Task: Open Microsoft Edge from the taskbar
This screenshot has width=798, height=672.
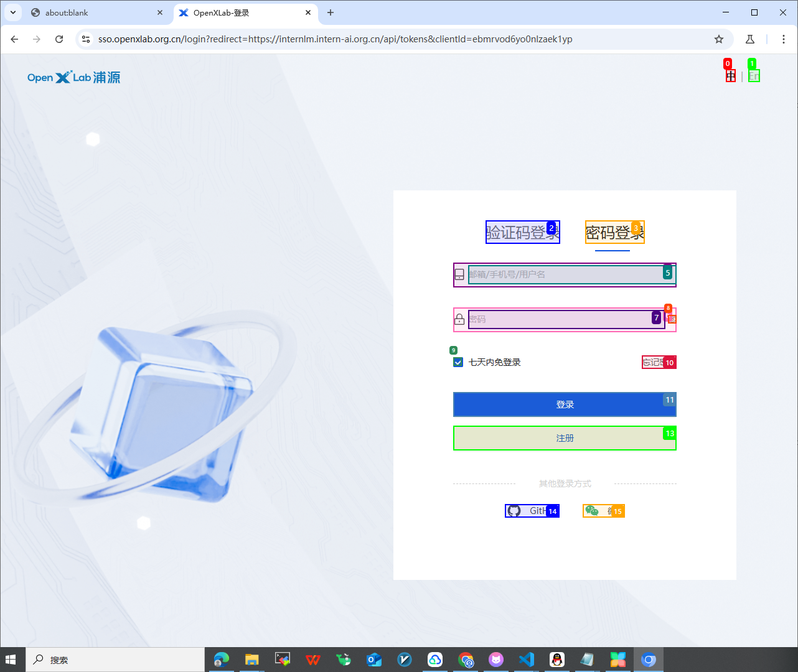Action: tap(221, 660)
